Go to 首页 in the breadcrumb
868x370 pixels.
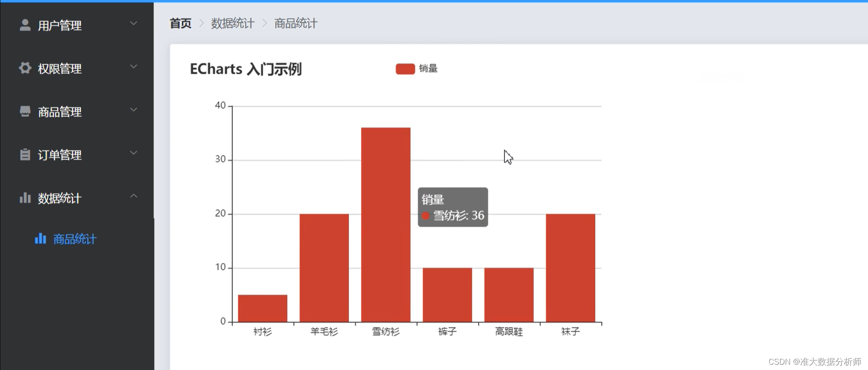pos(180,23)
